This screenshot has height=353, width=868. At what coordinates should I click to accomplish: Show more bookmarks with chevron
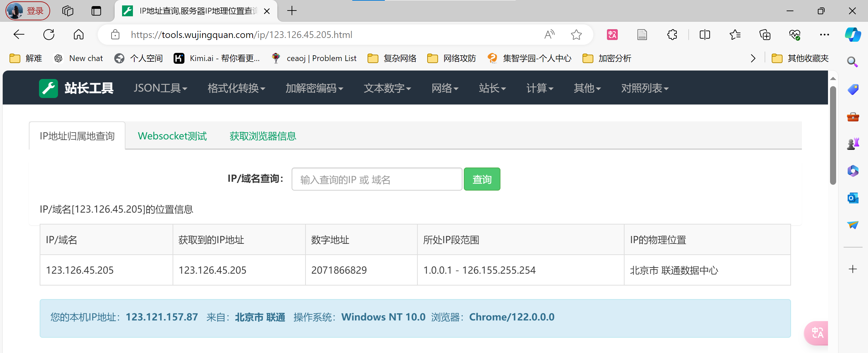point(753,58)
